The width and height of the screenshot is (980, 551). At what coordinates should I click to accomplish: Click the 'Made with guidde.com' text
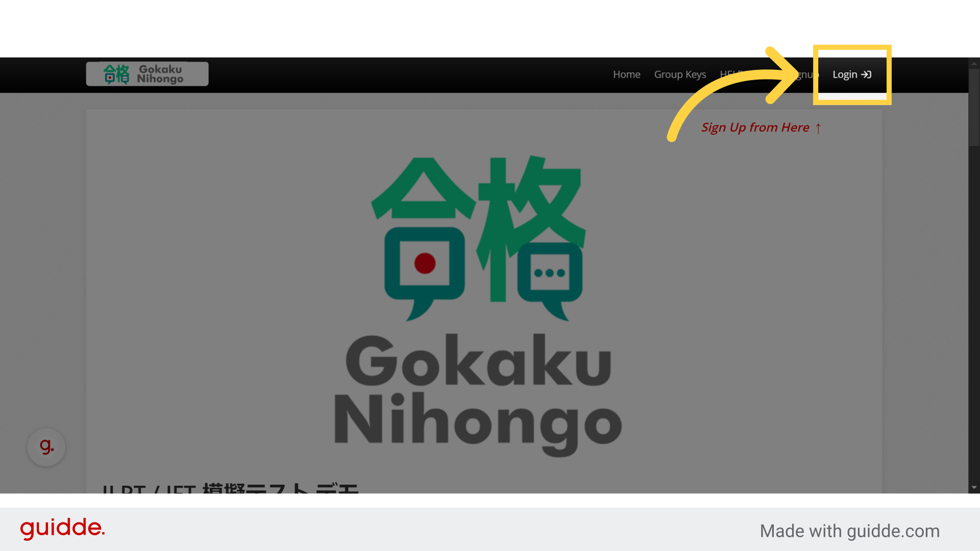point(849,531)
